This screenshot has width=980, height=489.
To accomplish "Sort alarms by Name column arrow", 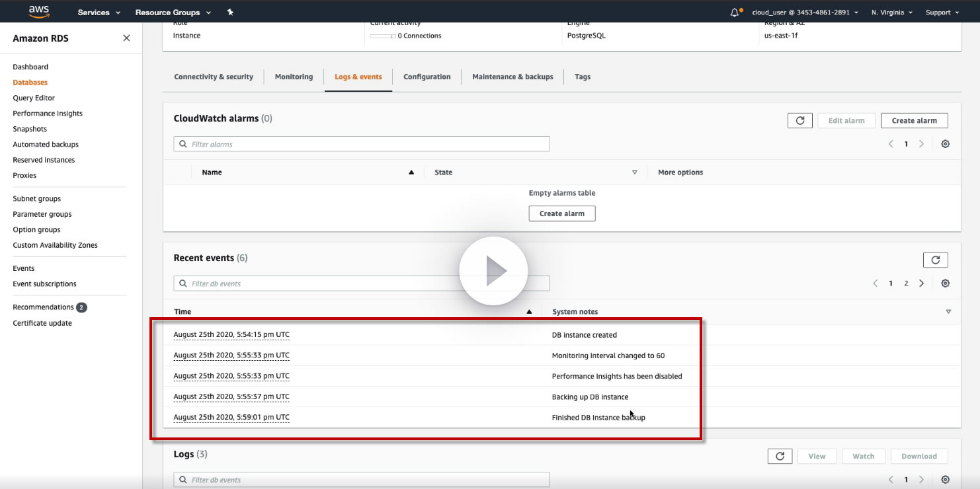I will coord(411,172).
